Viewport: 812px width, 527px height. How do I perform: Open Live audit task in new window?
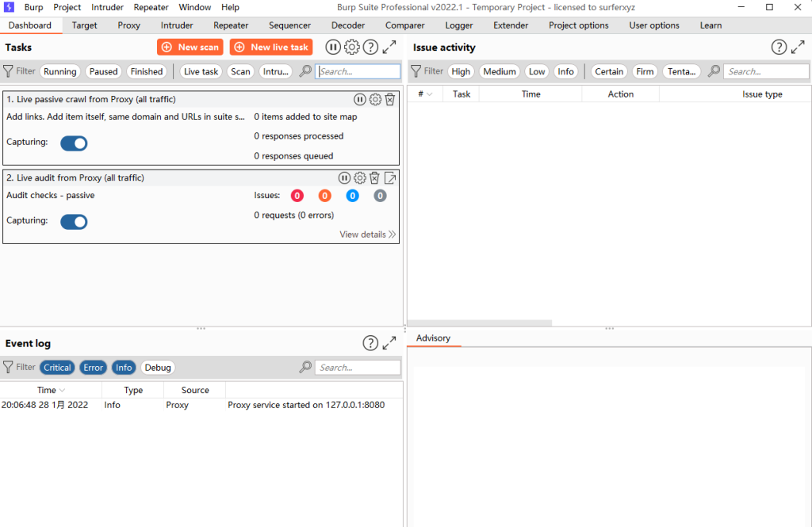[x=390, y=178]
